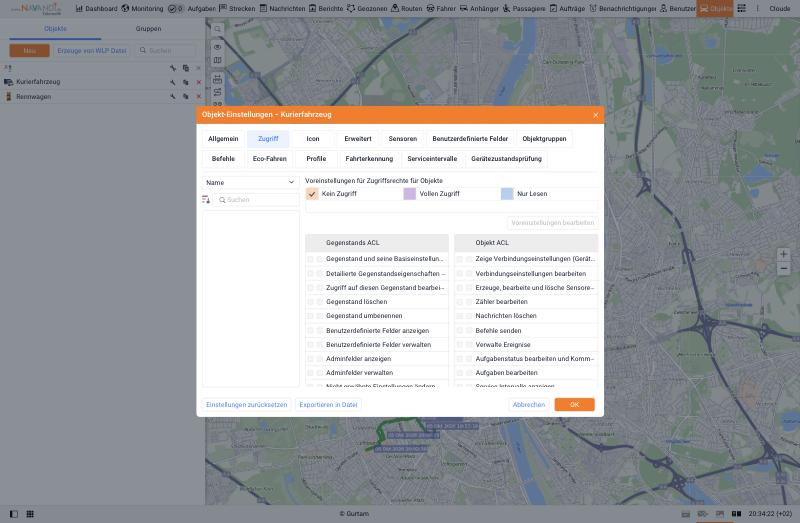Open the Gruppen tab in the left panel

pyautogui.click(x=148, y=29)
